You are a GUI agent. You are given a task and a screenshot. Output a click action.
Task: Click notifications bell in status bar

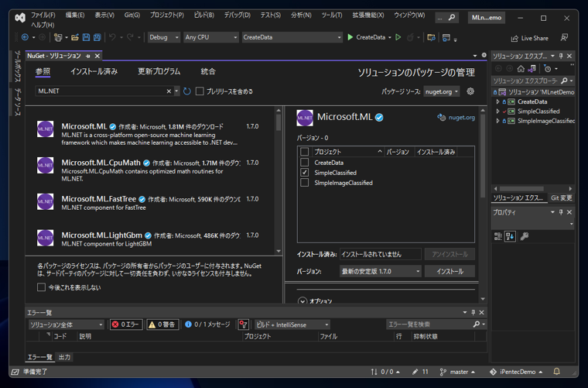[557, 372]
